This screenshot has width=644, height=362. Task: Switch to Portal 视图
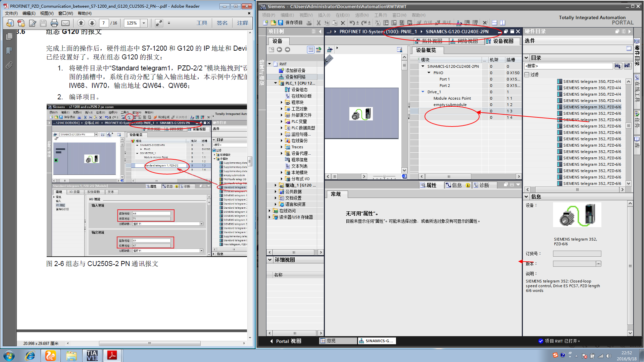point(286,341)
